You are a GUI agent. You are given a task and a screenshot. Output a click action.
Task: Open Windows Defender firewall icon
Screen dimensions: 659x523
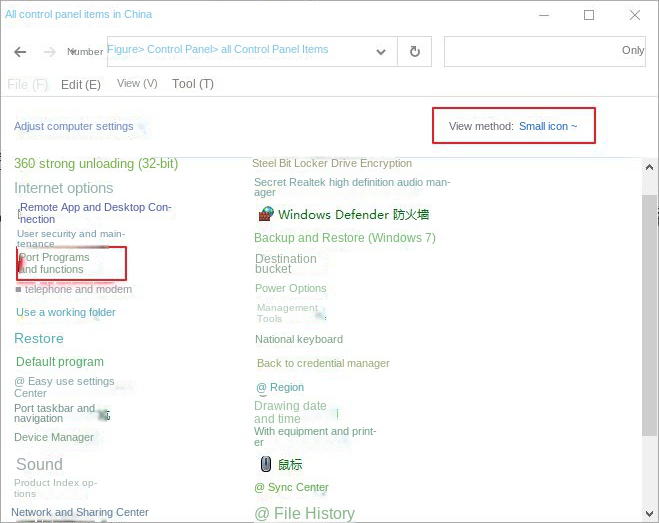click(x=266, y=214)
